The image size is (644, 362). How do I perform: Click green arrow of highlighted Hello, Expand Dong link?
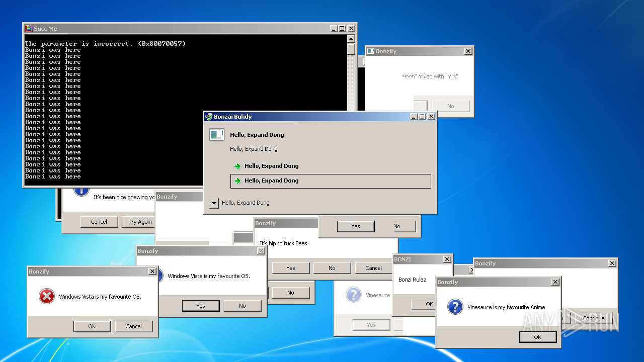237,181
